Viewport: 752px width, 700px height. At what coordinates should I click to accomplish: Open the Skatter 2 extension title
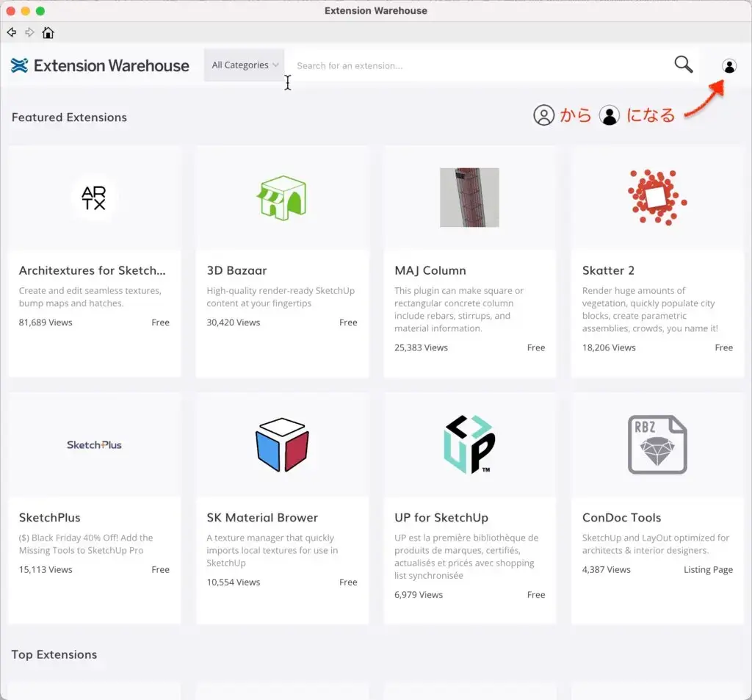coord(608,270)
